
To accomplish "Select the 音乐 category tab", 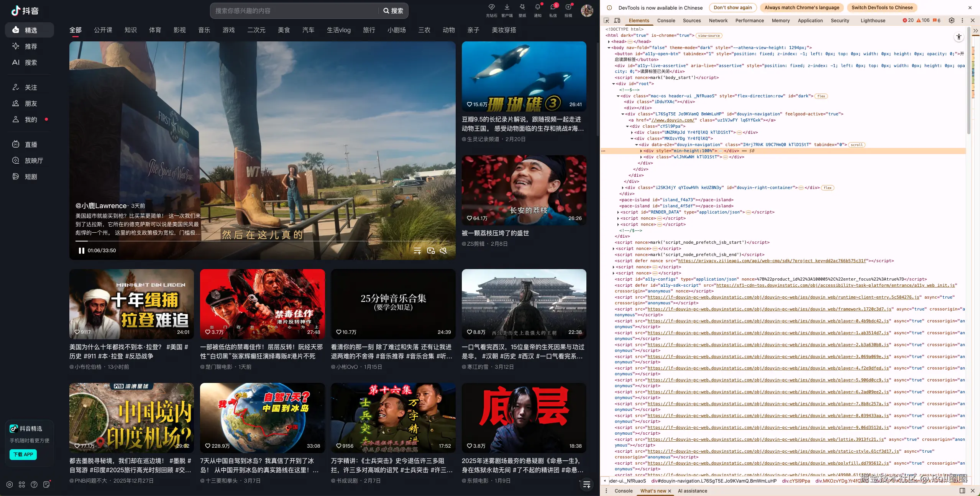I will (204, 30).
